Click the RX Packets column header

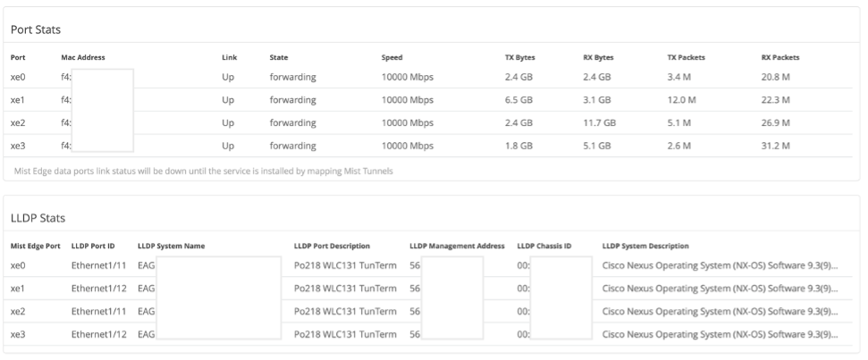pyautogui.click(x=780, y=57)
